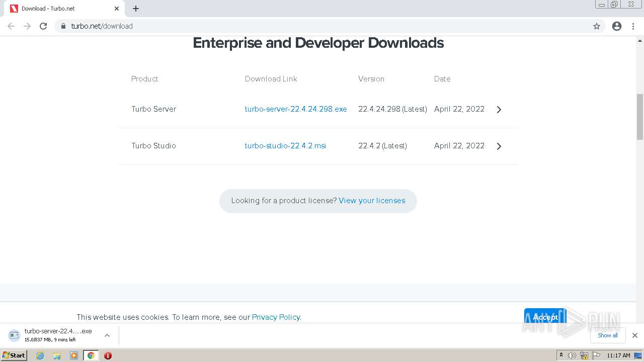Viewport: 644px width, 362px height.
Task: Click Turbo Studio's April 22, 2022 date
Action: (x=459, y=146)
